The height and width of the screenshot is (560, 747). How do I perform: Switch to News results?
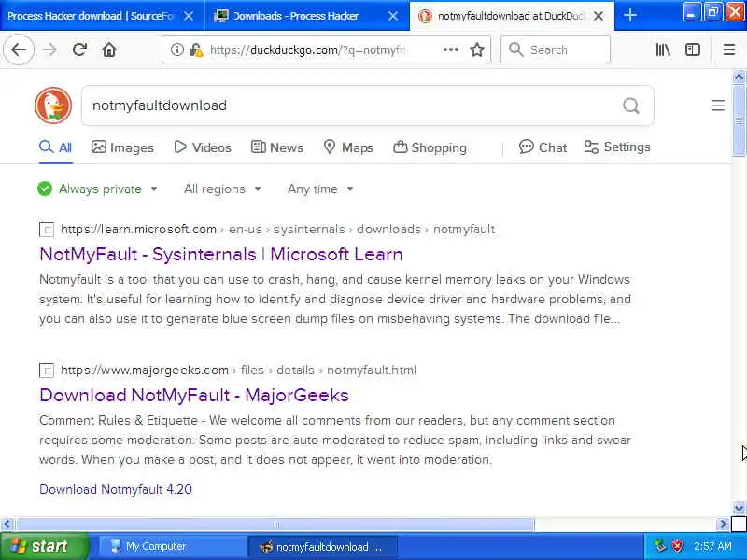(x=276, y=147)
